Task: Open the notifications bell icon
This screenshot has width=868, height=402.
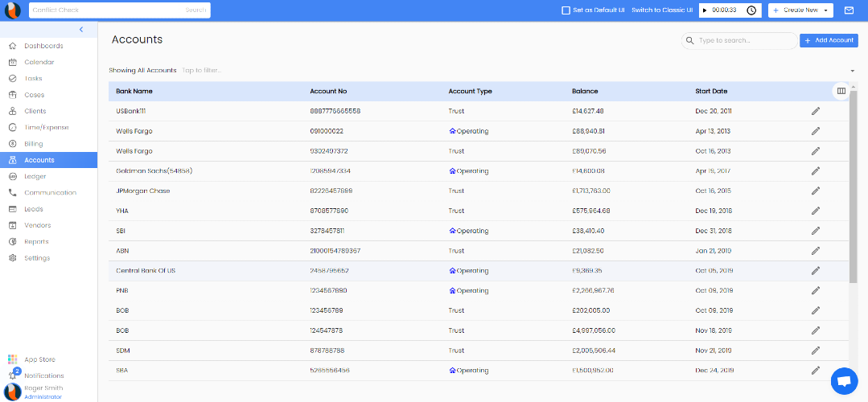Action: [13, 375]
